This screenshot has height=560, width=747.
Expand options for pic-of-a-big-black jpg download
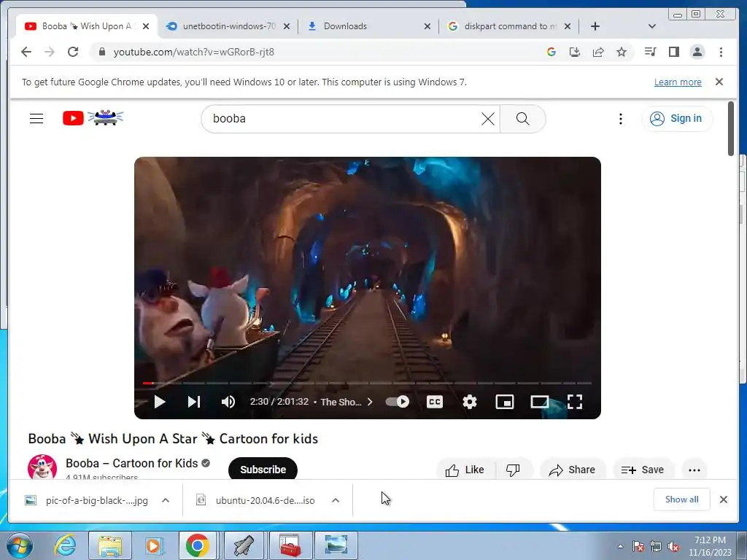(166, 500)
